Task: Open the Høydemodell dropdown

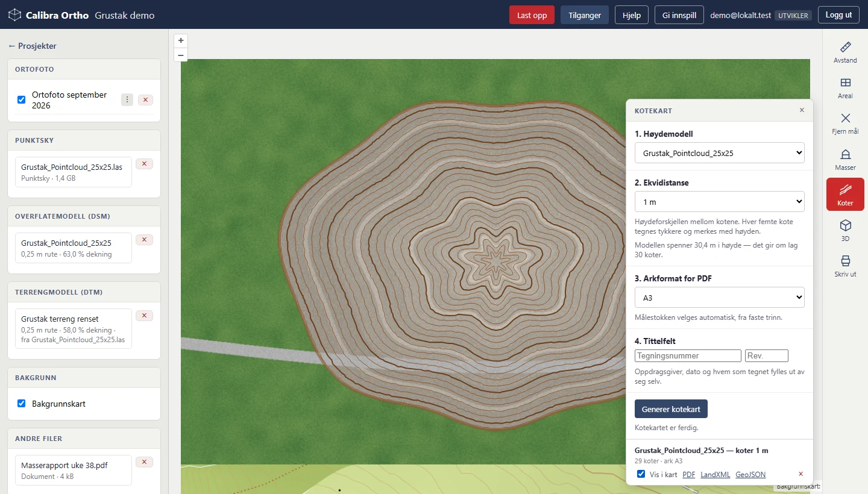Action: 719,153
